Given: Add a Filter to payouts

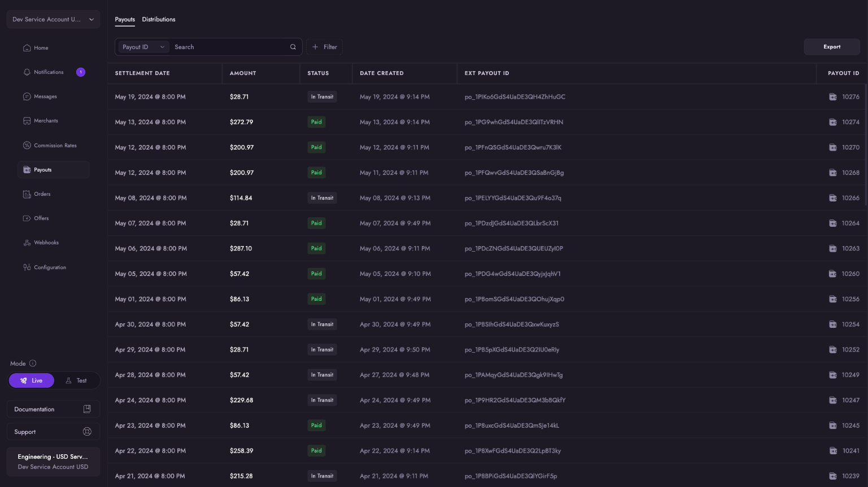Looking at the screenshot, I should (x=325, y=47).
